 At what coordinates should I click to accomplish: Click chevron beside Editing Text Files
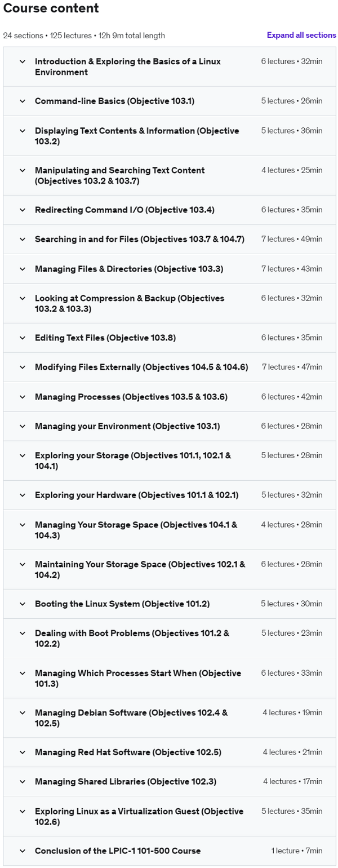(23, 338)
